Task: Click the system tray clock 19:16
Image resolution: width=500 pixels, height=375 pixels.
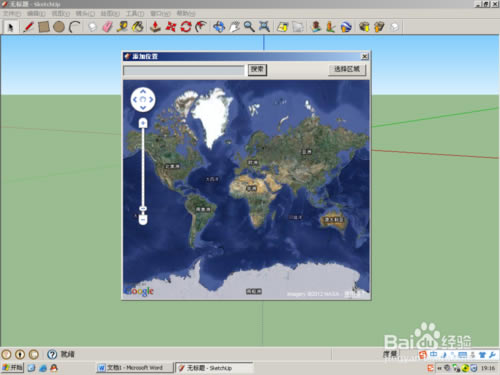Action: coord(488,368)
